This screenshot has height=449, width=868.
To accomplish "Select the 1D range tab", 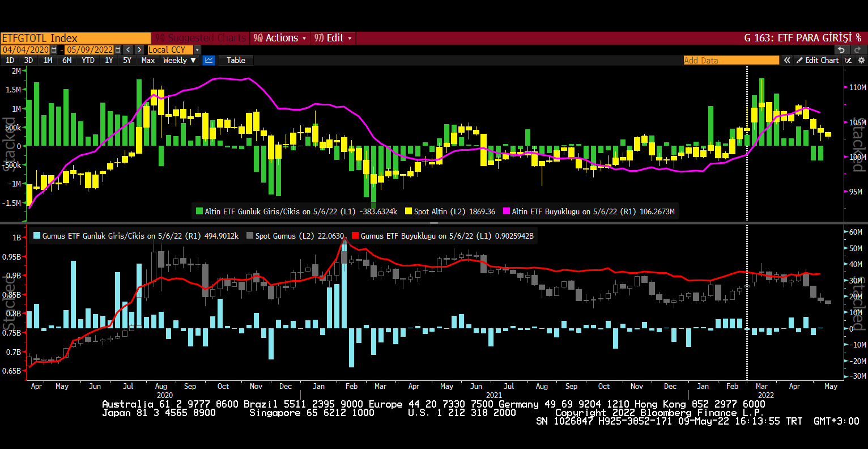I will [x=10, y=60].
